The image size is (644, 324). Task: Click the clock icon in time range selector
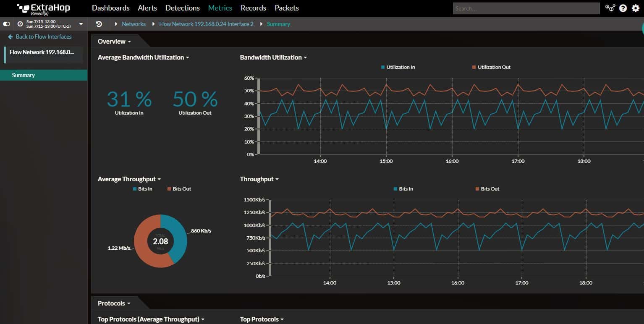pyautogui.click(x=19, y=24)
